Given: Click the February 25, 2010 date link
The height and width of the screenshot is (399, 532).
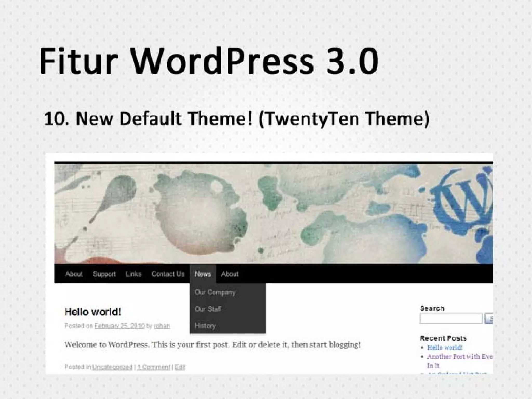Looking at the screenshot, I should tap(119, 326).
